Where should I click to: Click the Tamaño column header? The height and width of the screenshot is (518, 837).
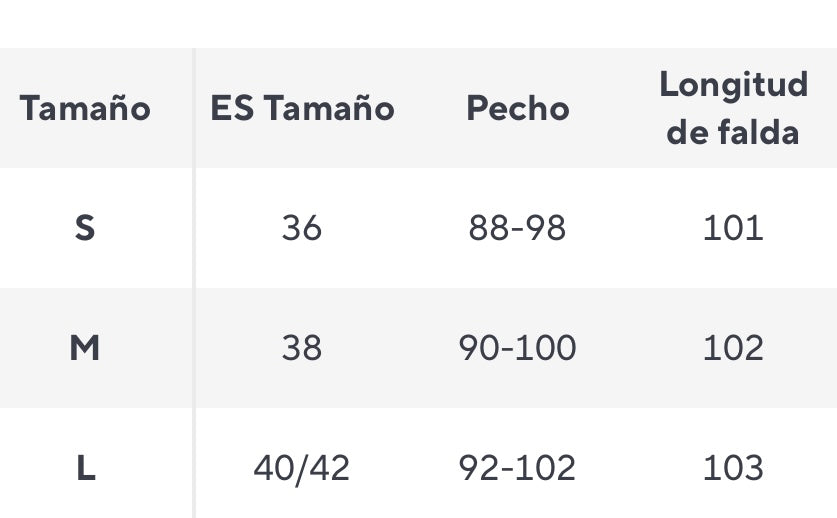tap(85, 108)
